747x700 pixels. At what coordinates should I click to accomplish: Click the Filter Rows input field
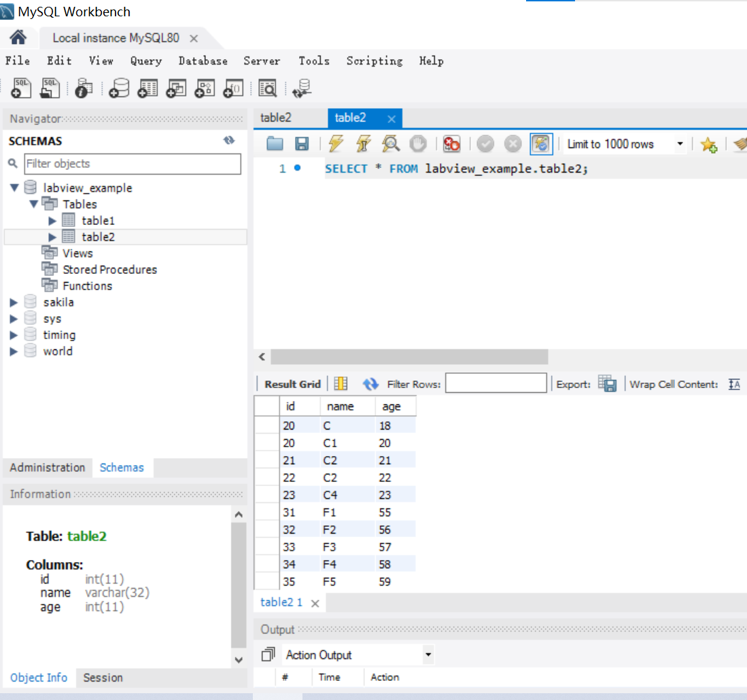click(496, 383)
